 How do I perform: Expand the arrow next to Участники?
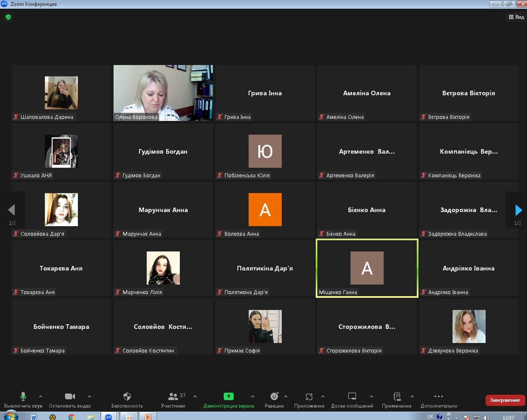click(195, 396)
